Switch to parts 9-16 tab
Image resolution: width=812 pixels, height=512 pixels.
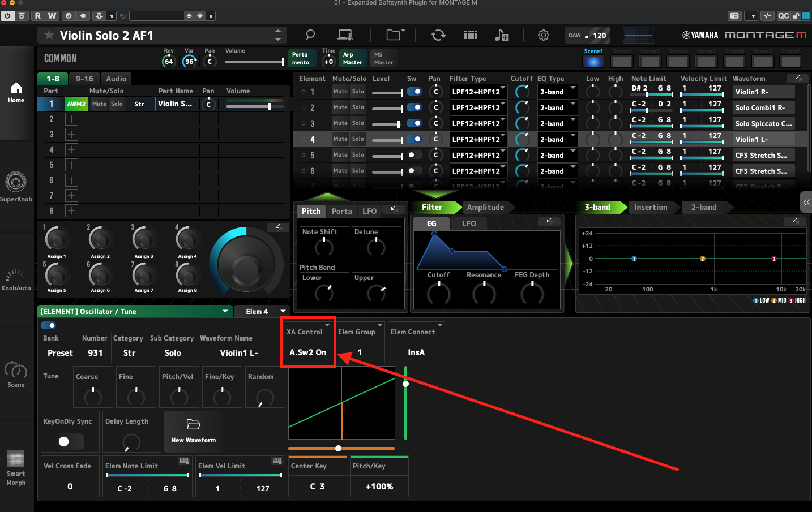(x=84, y=79)
